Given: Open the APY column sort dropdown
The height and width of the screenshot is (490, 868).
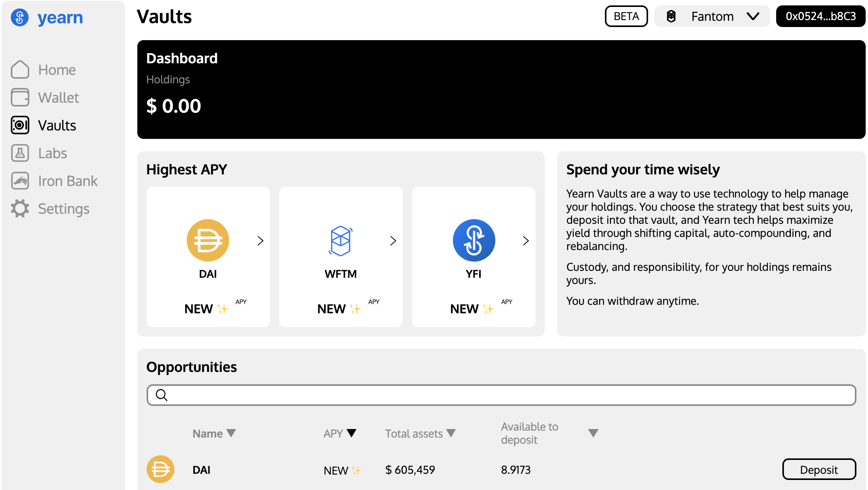Looking at the screenshot, I should [351, 433].
